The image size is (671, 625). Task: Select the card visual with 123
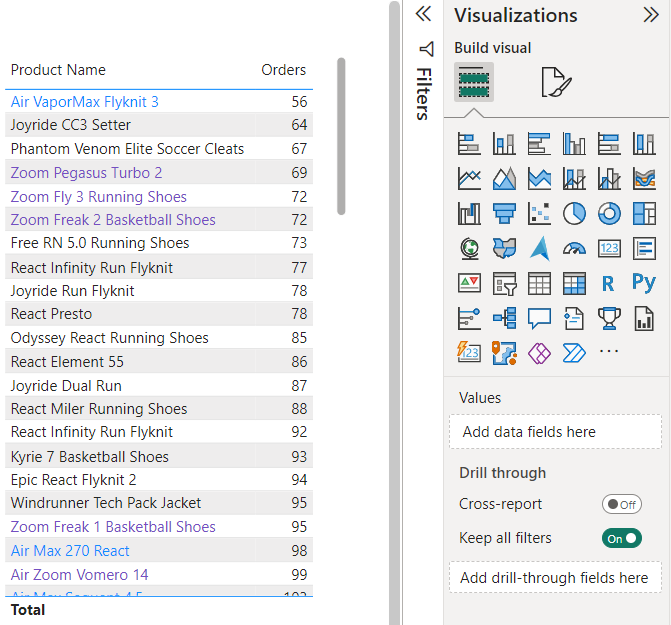pyautogui.click(x=609, y=249)
